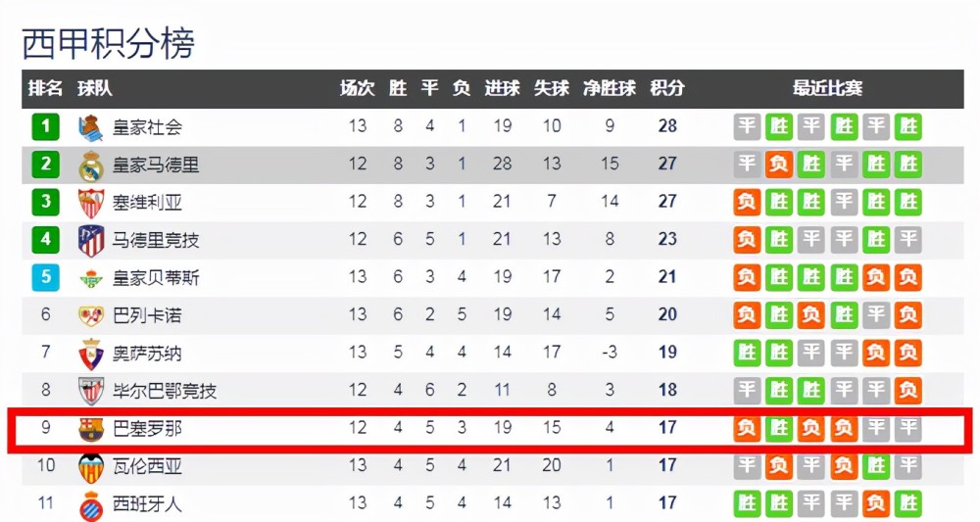Click the Real Betis crest icon

[91, 278]
